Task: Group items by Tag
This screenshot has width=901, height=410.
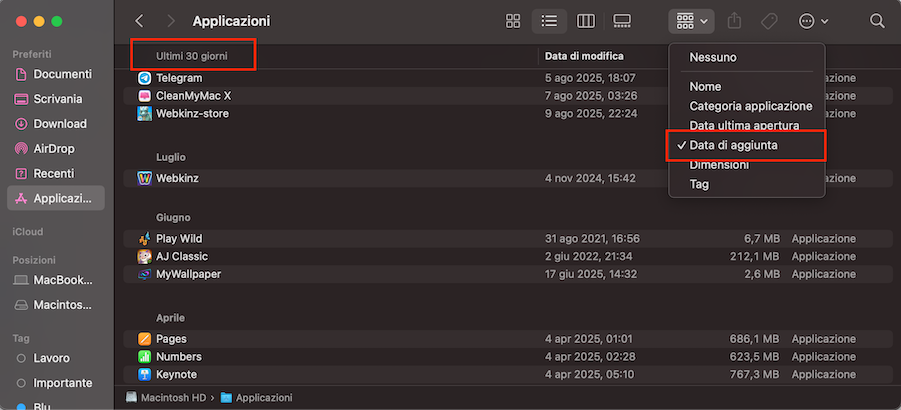Action: point(699,184)
